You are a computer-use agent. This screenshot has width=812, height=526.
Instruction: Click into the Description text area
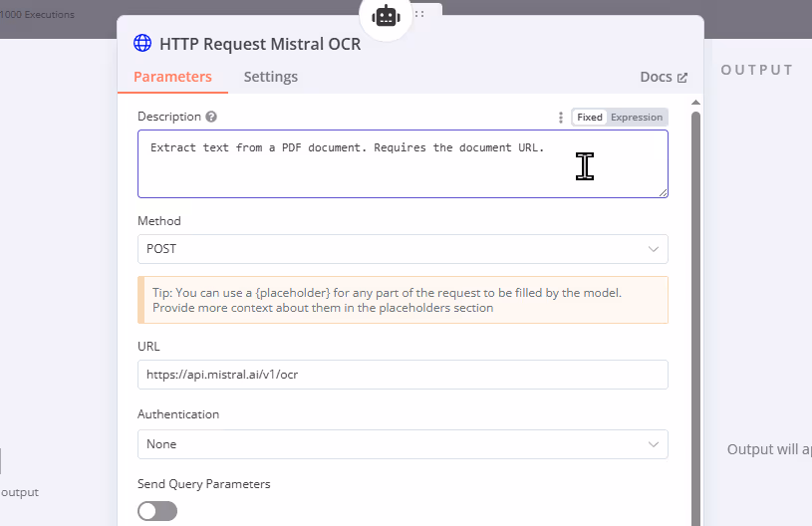[403, 163]
